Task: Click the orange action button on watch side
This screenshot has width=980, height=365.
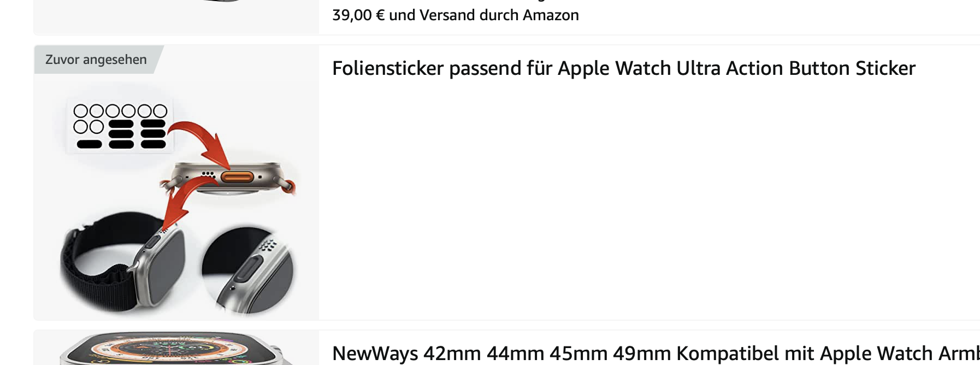Action: (237, 176)
